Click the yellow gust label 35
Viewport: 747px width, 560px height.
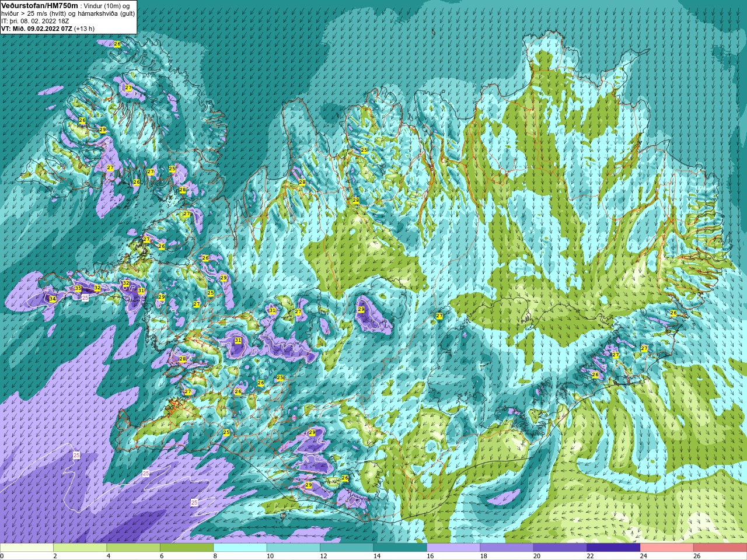[78, 288]
